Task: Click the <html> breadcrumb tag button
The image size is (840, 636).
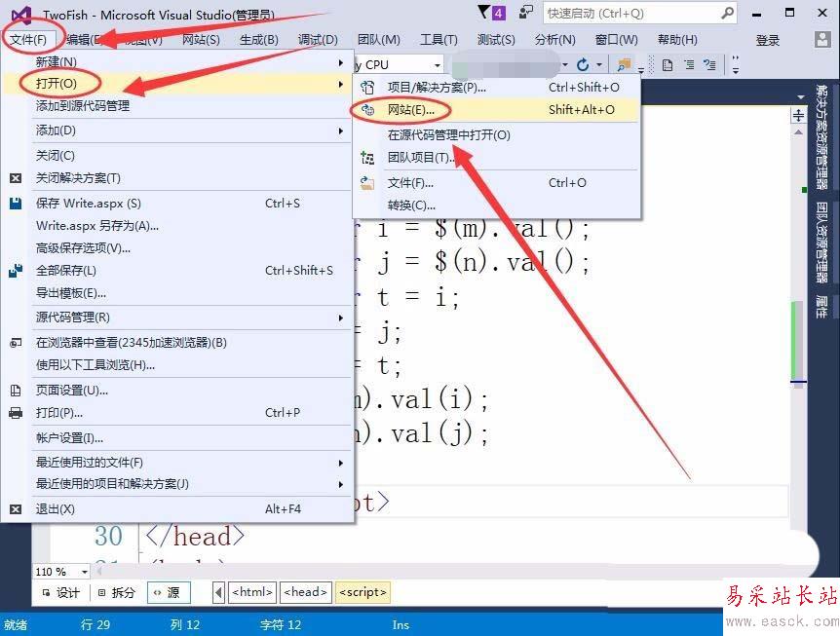Action: [x=252, y=592]
